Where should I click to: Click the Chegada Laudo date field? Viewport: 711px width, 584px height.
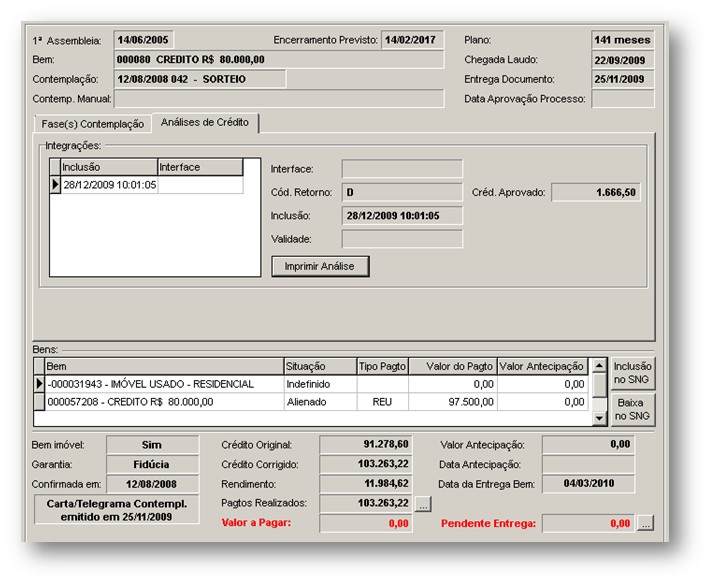[x=623, y=60]
